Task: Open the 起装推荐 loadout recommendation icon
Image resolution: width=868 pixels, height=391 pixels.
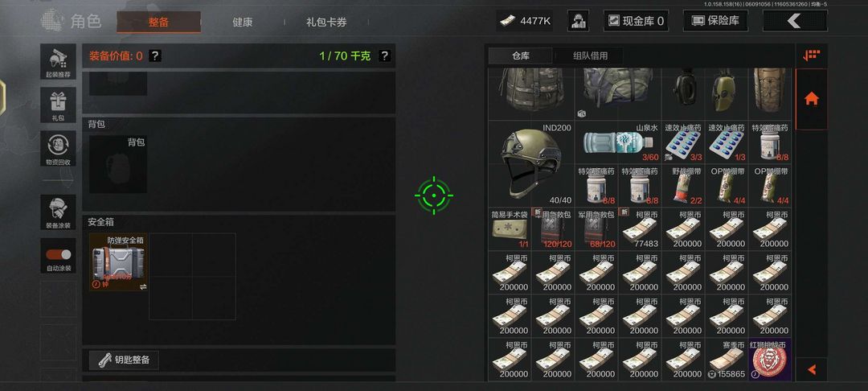Action: [x=58, y=61]
